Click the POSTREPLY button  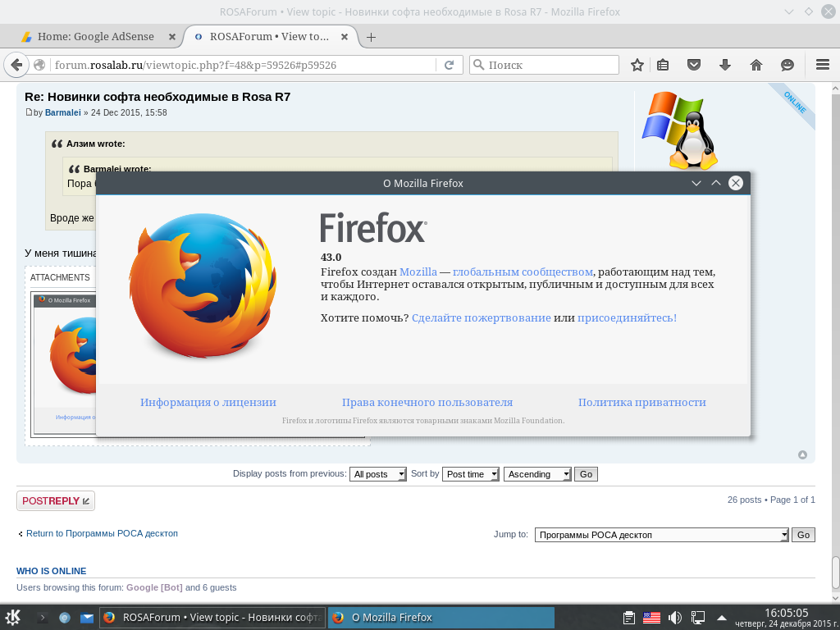point(56,501)
